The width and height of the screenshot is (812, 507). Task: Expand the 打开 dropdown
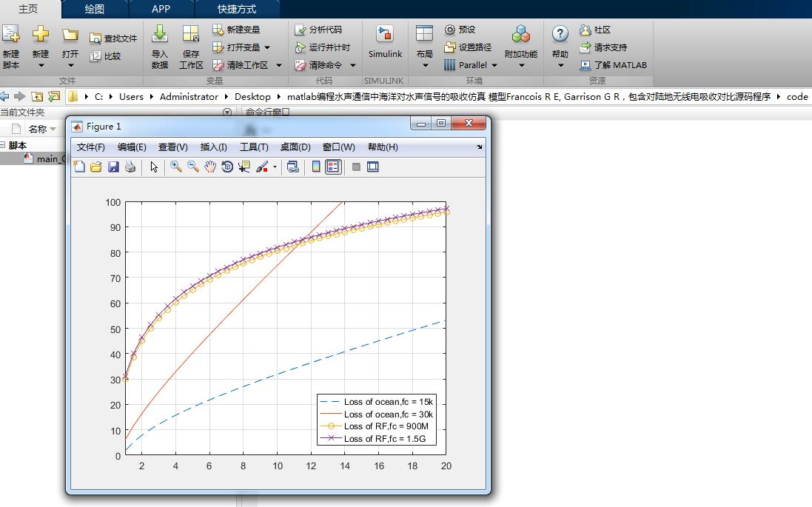coord(70,66)
